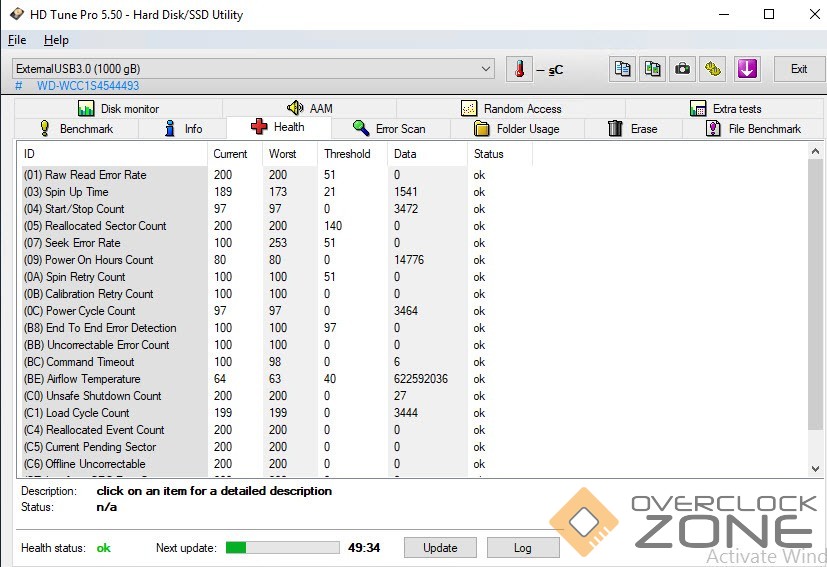
Task: Open the Info tab
Action: 182,129
